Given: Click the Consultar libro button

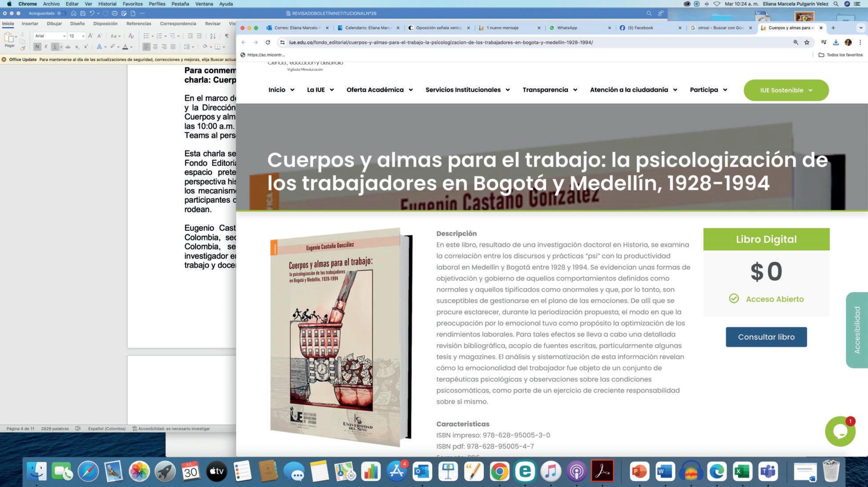Looking at the screenshot, I should [x=766, y=337].
